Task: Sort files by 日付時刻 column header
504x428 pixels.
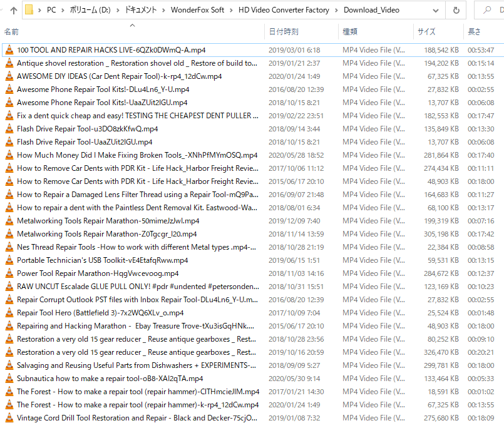Action: 284,31
